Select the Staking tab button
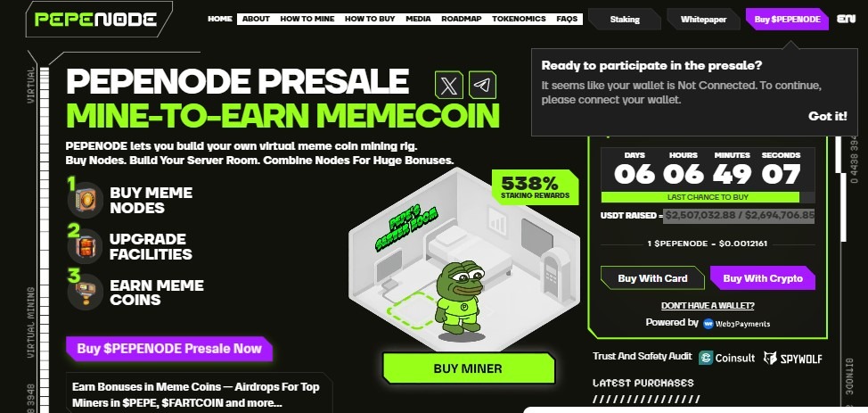 (x=625, y=20)
